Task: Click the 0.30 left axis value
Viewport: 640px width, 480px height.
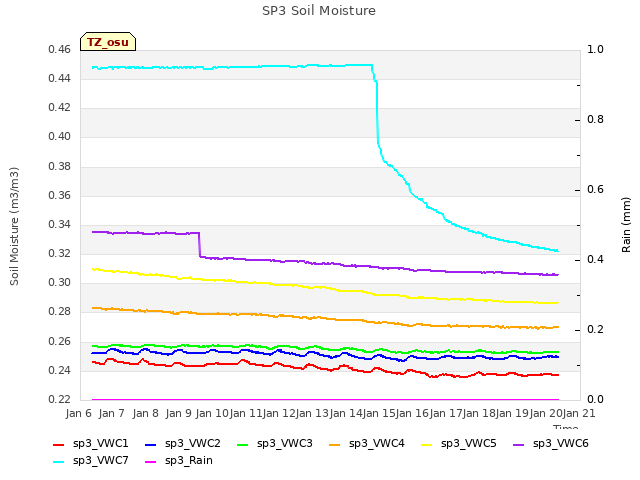Action: click(x=60, y=282)
